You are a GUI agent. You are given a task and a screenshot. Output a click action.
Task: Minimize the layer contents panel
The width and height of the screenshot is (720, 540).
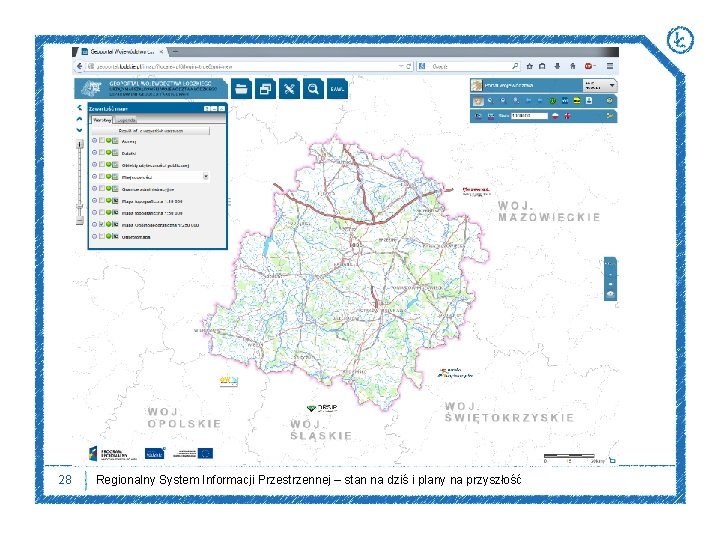click(214, 109)
